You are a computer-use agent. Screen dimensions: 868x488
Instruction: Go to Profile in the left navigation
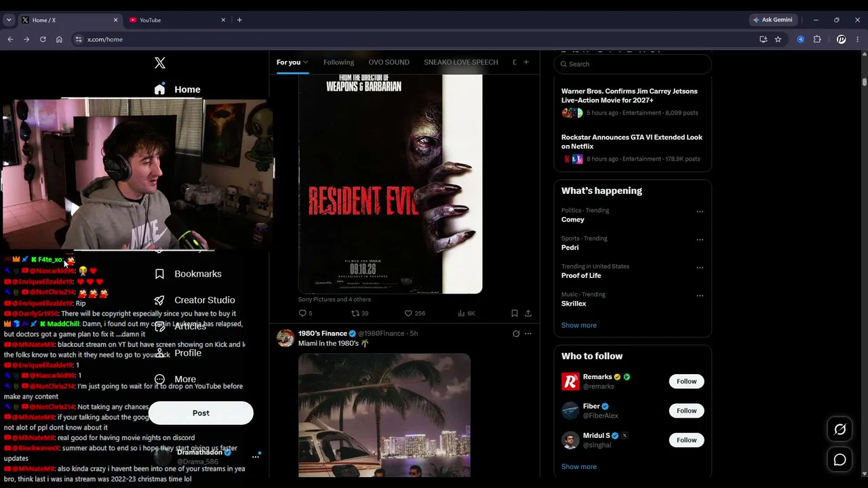178,353
